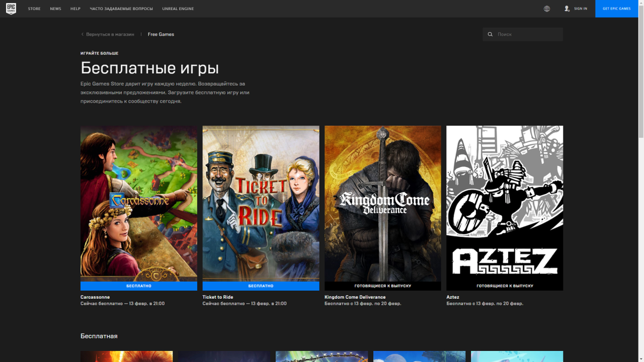644x362 pixels.
Task: Click the Ticket to Ride title text
Action: (x=218, y=297)
